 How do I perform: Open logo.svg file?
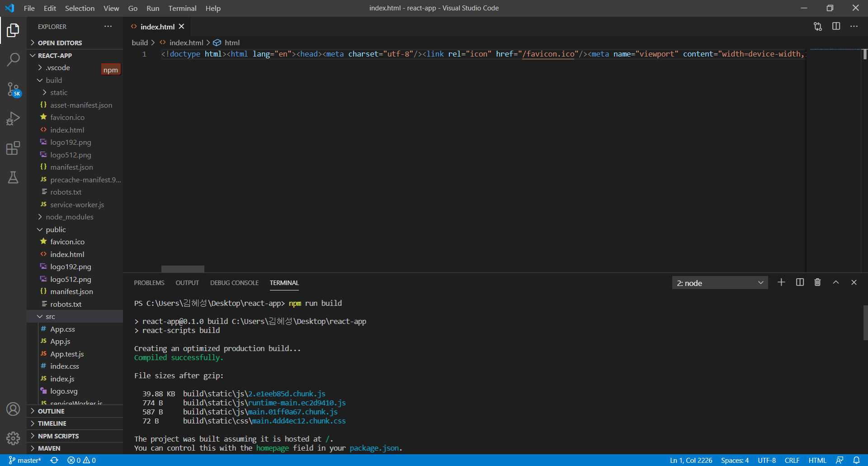click(x=75, y=391)
